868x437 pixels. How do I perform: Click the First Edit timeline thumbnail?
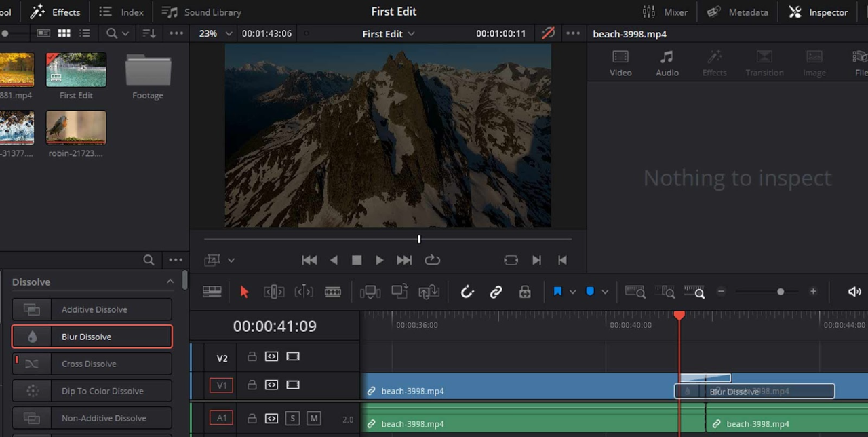76,69
